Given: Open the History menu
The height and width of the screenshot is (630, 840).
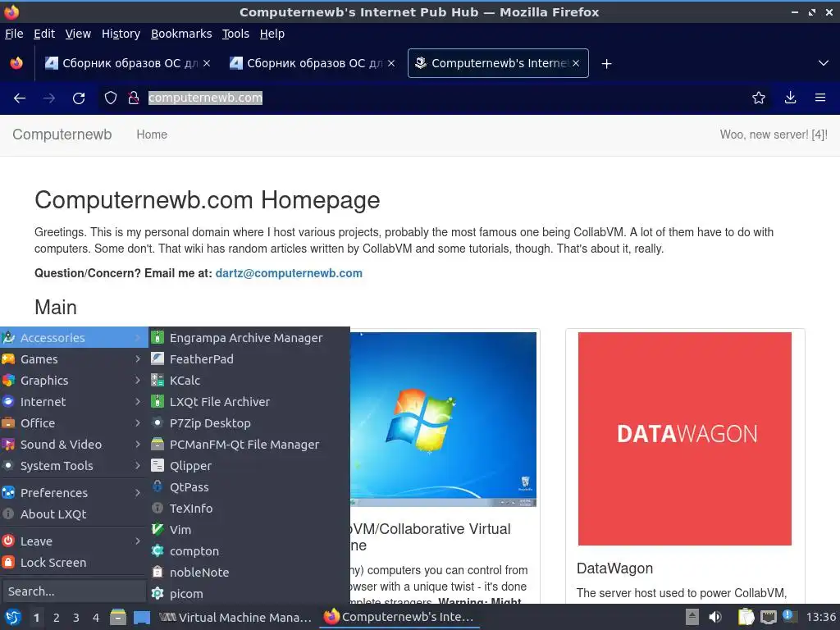Looking at the screenshot, I should 121,34.
